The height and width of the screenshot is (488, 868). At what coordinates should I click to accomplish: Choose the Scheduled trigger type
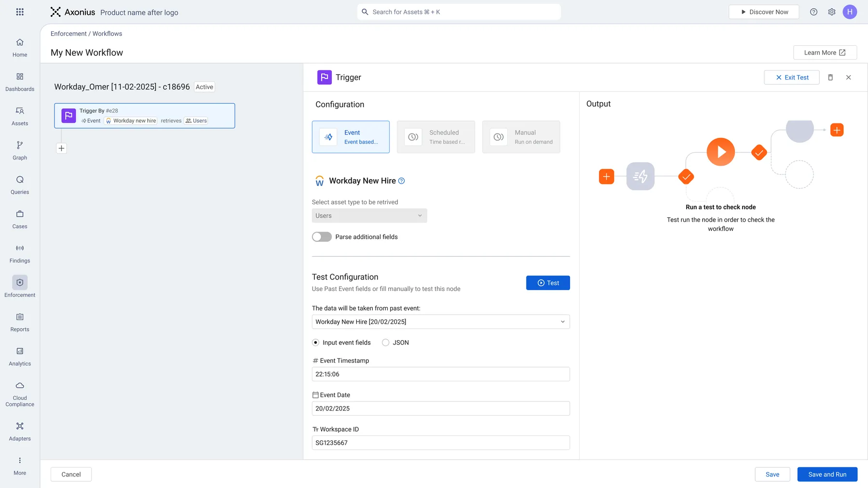[436, 137]
